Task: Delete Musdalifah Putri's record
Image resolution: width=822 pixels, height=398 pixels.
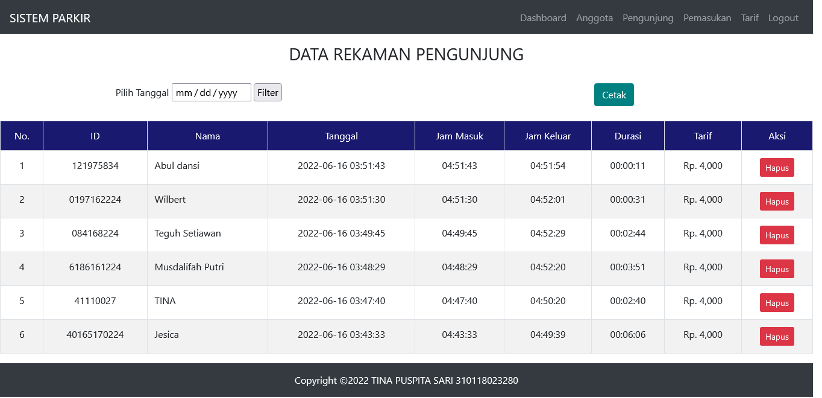Action: pos(777,269)
